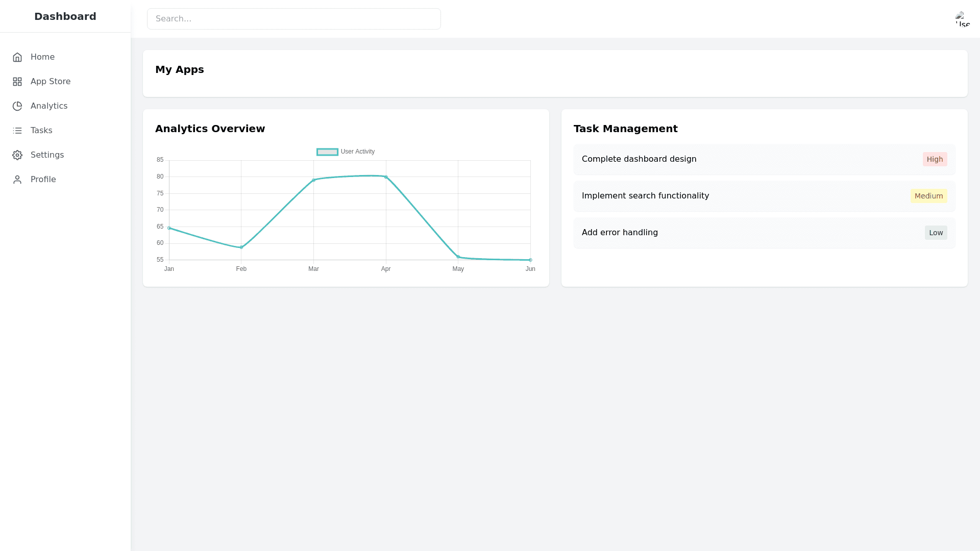Open Analytics from the sidebar
This screenshot has height=551, width=980.
pyautogui.click(x=49, y=106)
